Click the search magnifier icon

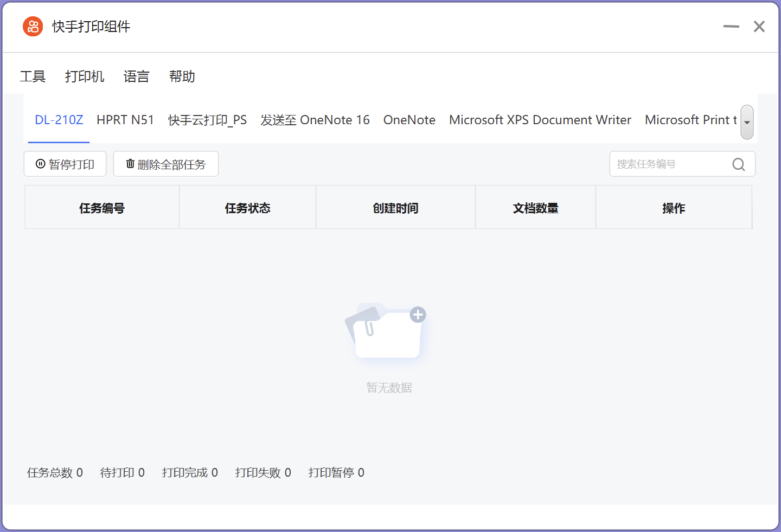(x=738, y=164)
